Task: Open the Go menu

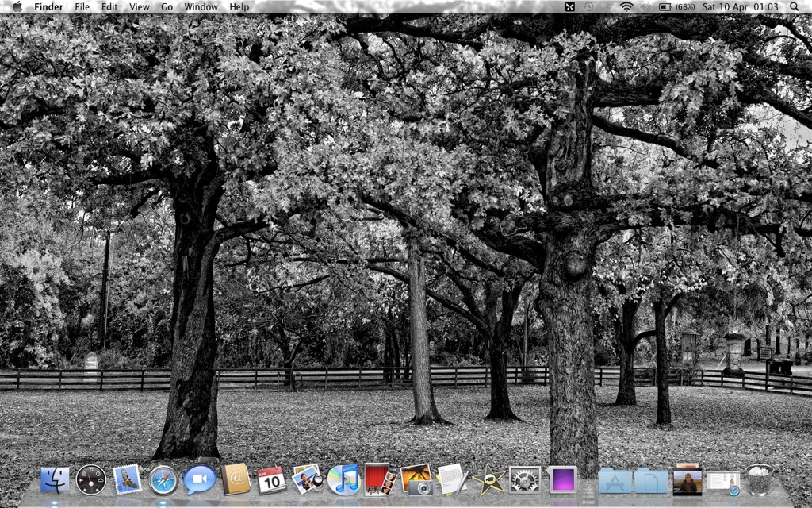Action: (167, 7)
